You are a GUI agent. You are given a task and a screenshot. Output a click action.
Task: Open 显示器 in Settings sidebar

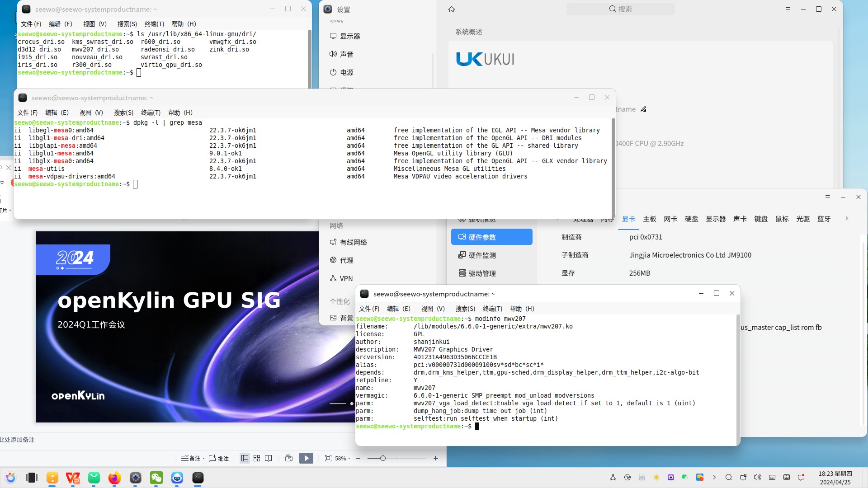point(346,36)
